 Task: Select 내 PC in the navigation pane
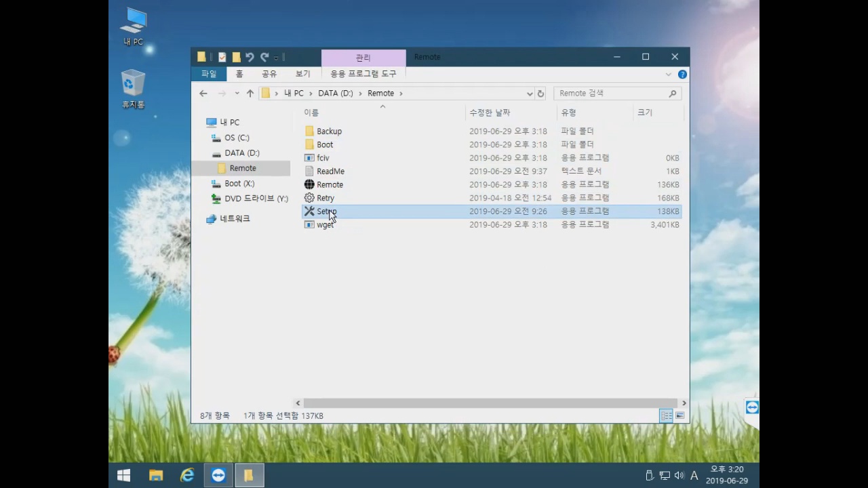tap(229, 123)
